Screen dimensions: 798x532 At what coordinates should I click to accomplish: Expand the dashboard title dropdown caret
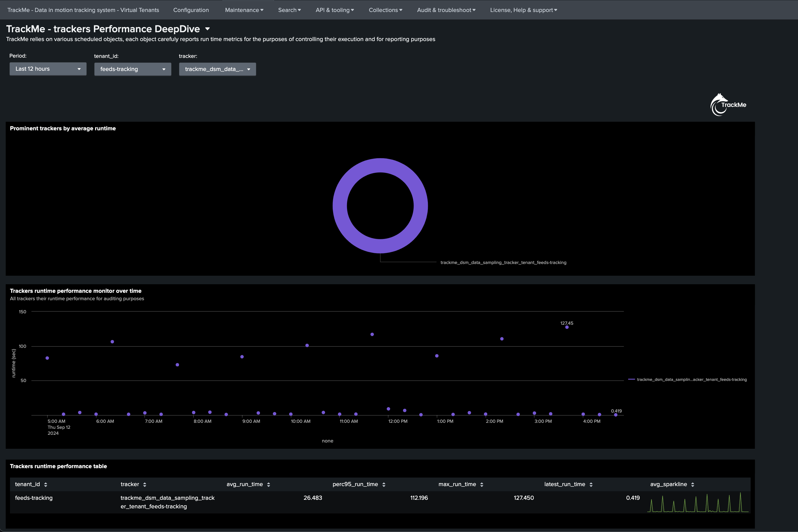pos(207,29)
